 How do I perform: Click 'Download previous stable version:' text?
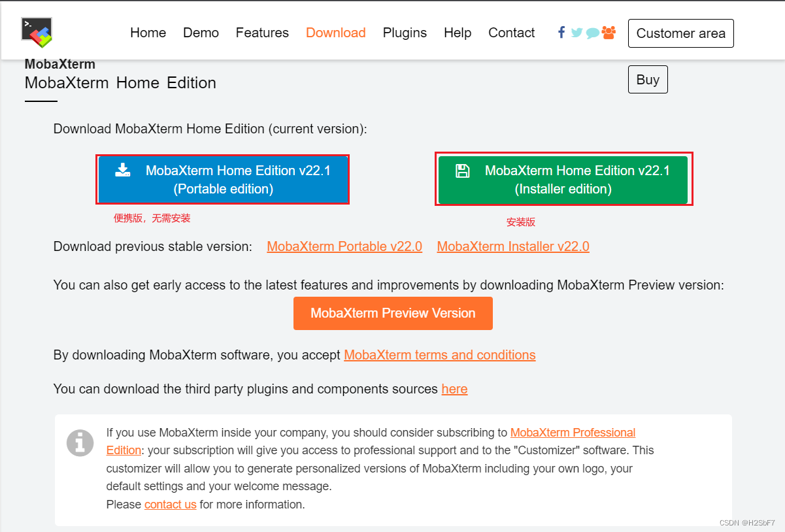(152, 246)
